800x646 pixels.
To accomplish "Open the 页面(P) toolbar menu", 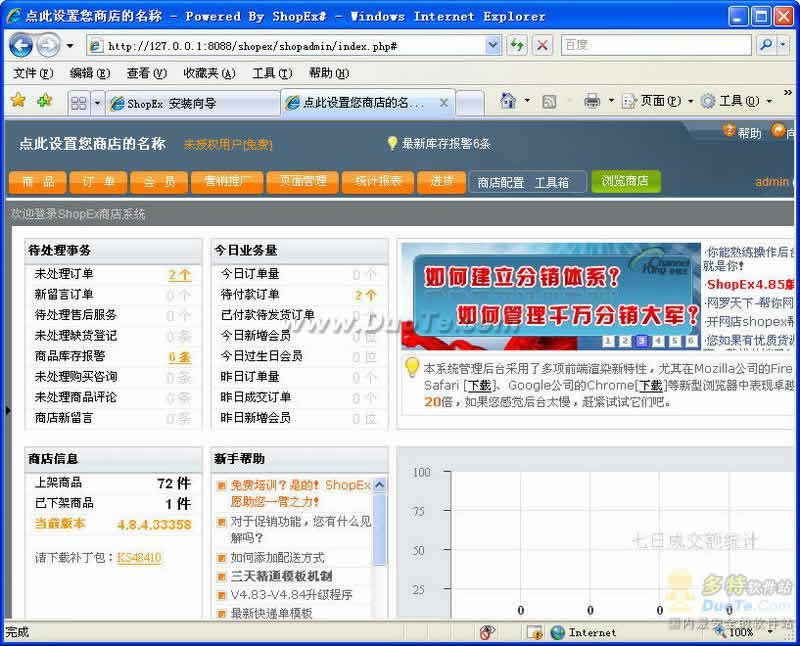I will coord(658,101).
